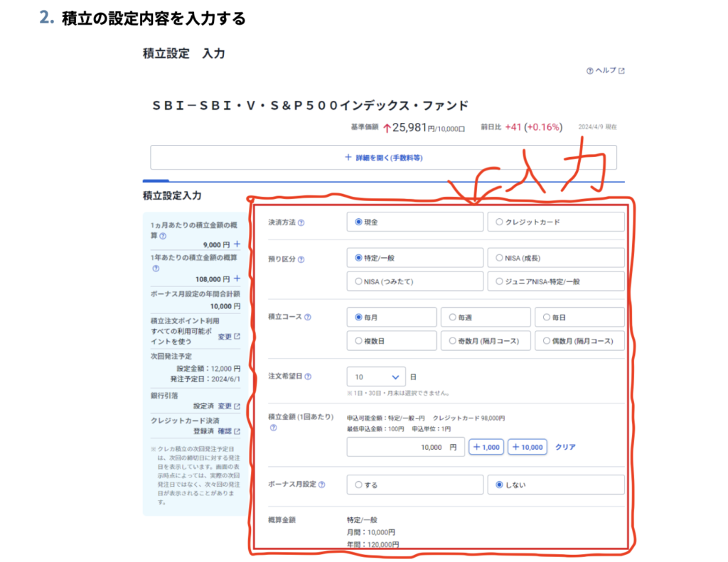Click help icon beside 預り区分 label
728x562 pixels.
tap(301, 259)
